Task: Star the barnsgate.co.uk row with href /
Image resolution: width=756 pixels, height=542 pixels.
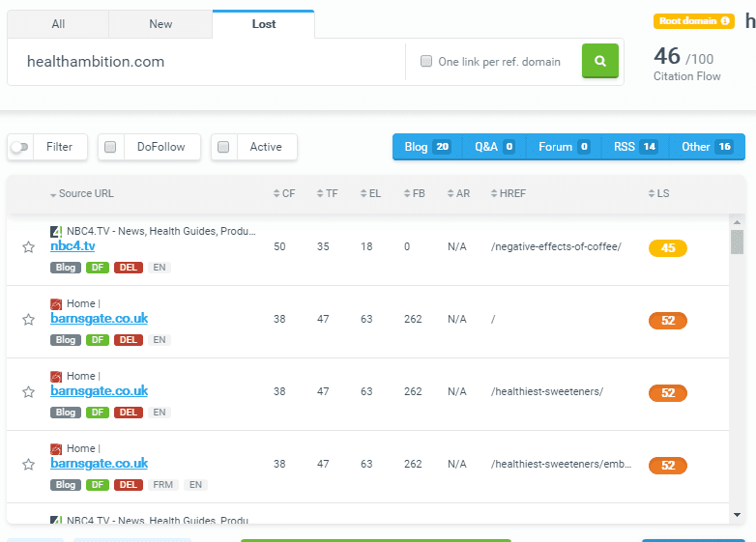Action: point(28,320)
